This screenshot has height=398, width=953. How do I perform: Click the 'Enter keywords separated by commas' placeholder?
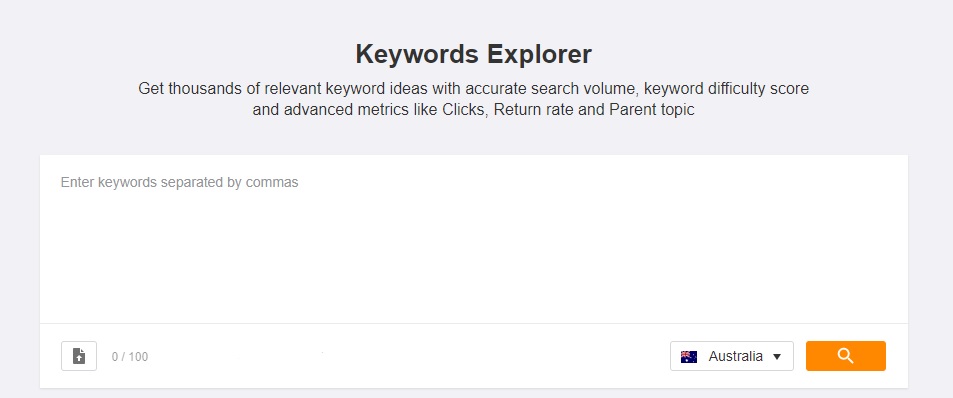tap(179, 182)
